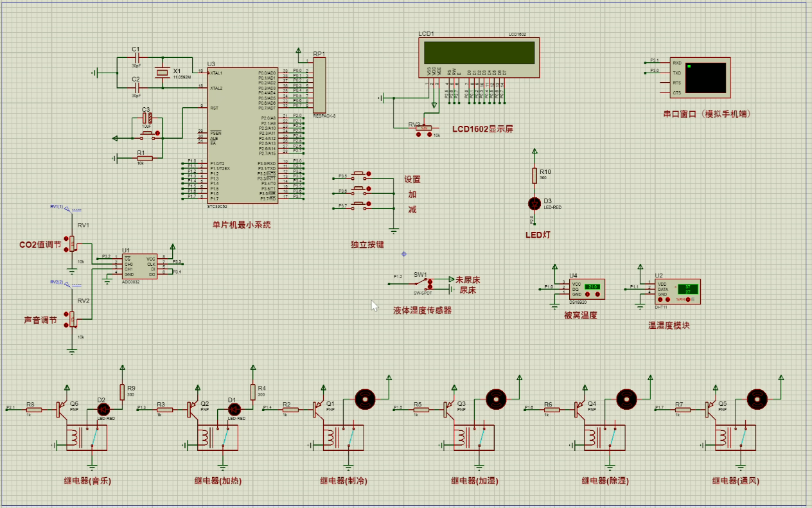The height and width of the screenshot is (508, 812).
Task: Click the serial virtual terminal screen
Action: point(706,76)
